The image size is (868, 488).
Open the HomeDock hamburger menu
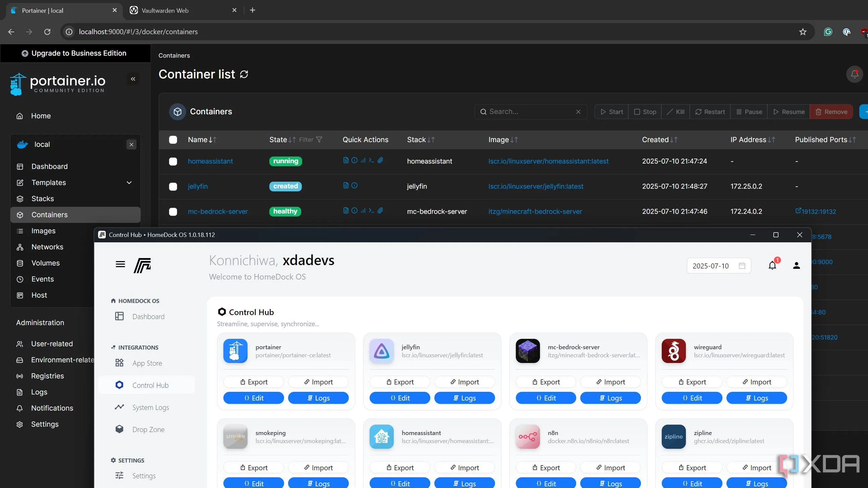[120, 264]
